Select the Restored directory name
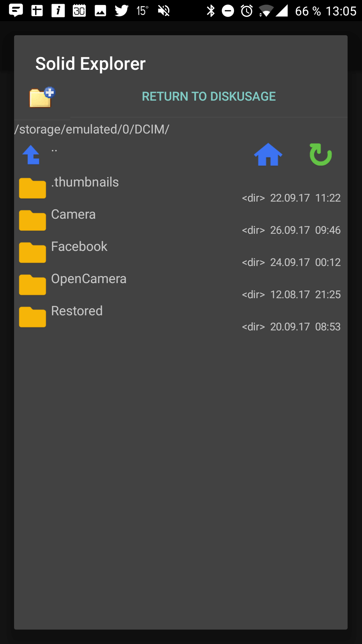The height and width of the screenshot is (644, 362). point(77,311)
